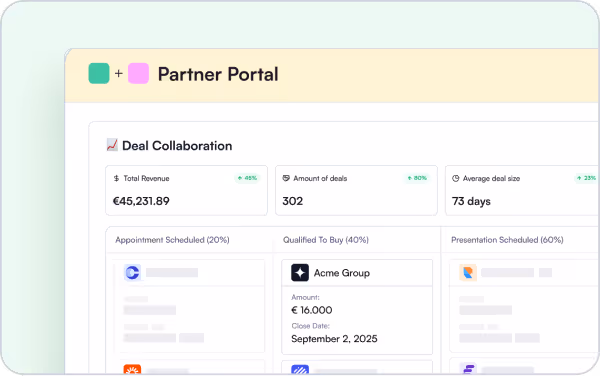Image resolution: width=600 pixels, height=376 pixels.
Task: Select the Qualified To Buy (40%) column header
Action: 326,240
